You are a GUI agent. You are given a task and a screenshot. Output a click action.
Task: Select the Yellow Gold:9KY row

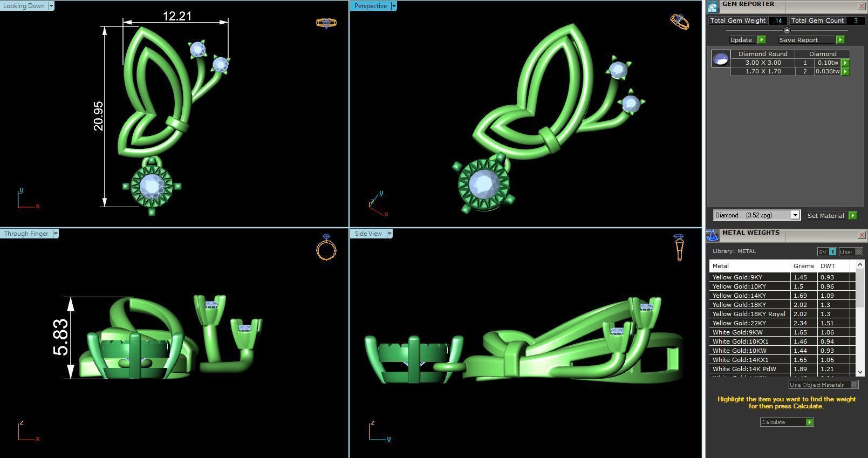point(782,277)
